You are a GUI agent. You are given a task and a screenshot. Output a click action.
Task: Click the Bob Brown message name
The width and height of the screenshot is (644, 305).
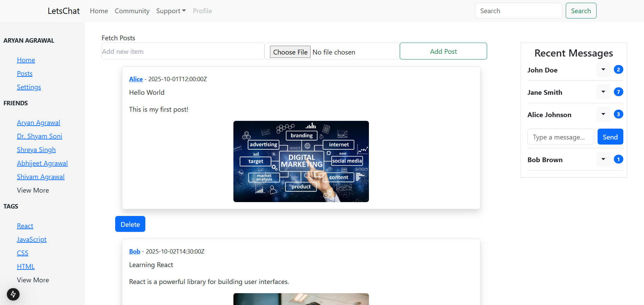click(545, 160)
